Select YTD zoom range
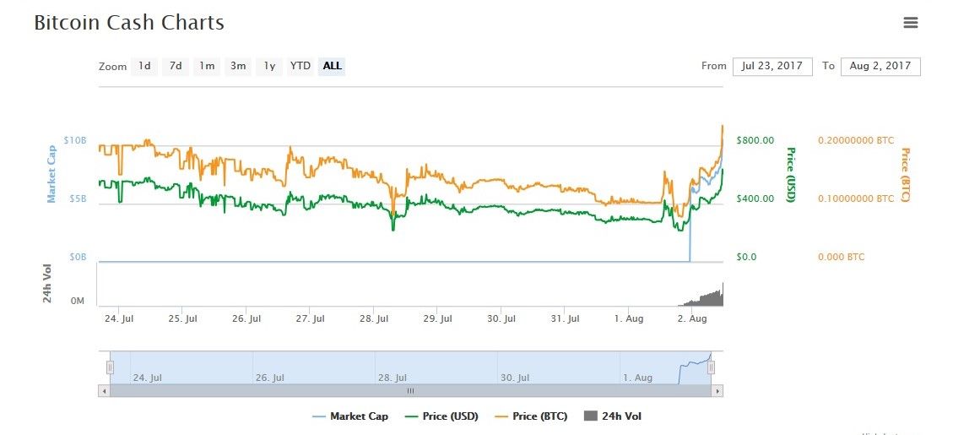The width and height of the screenshot is (980, 435). 300,66
